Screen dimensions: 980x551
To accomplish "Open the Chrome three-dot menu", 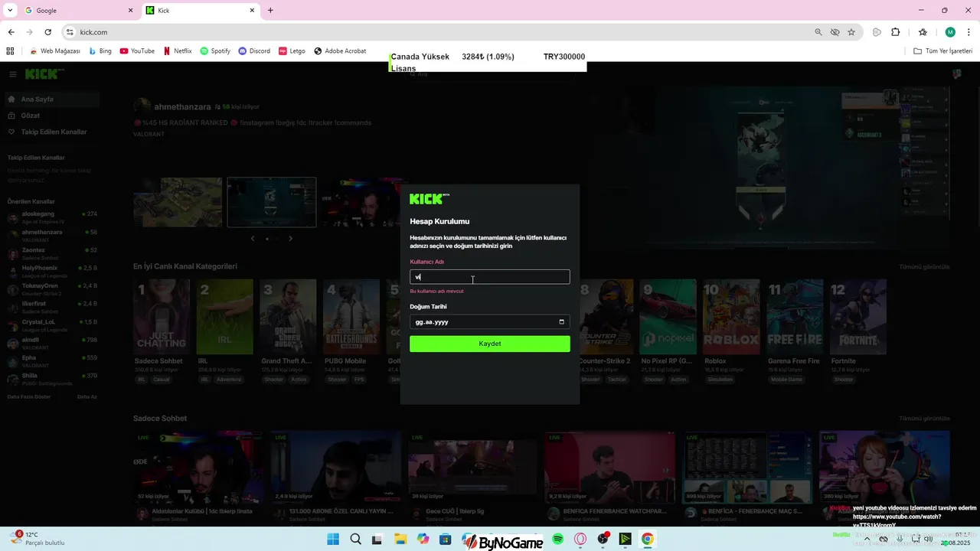I will pos(969,32).
